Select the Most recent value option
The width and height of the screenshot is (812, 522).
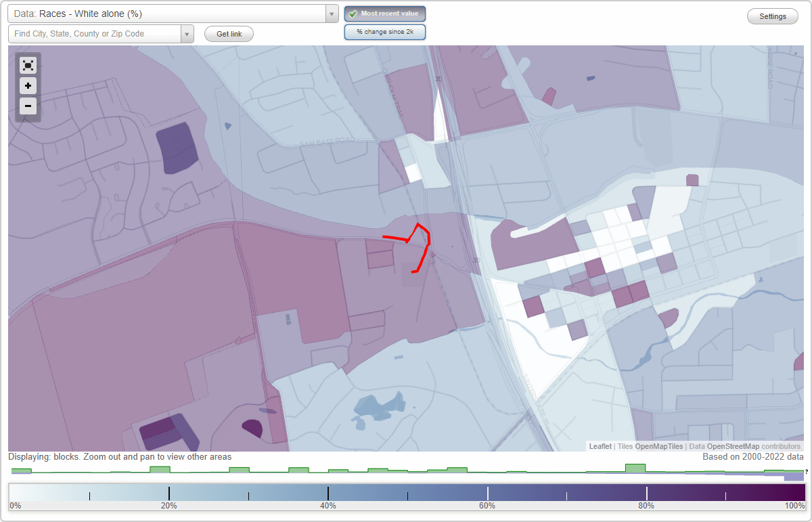coord(385,14)
